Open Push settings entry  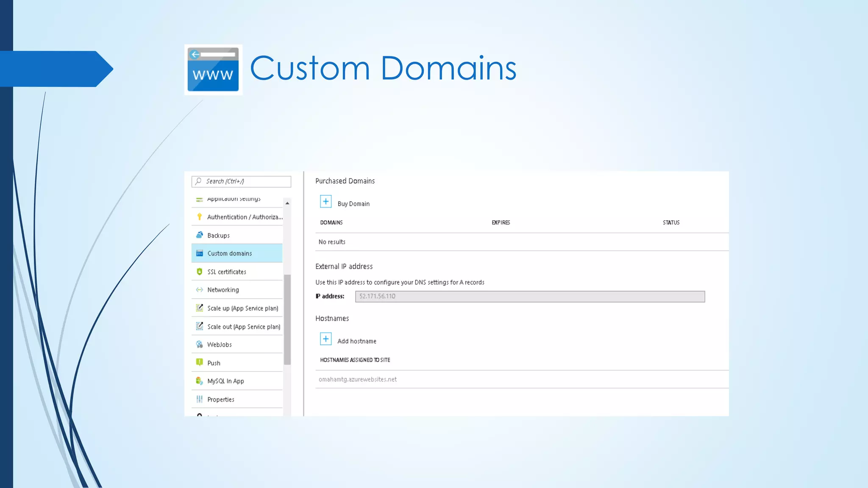tap(237, 363)
